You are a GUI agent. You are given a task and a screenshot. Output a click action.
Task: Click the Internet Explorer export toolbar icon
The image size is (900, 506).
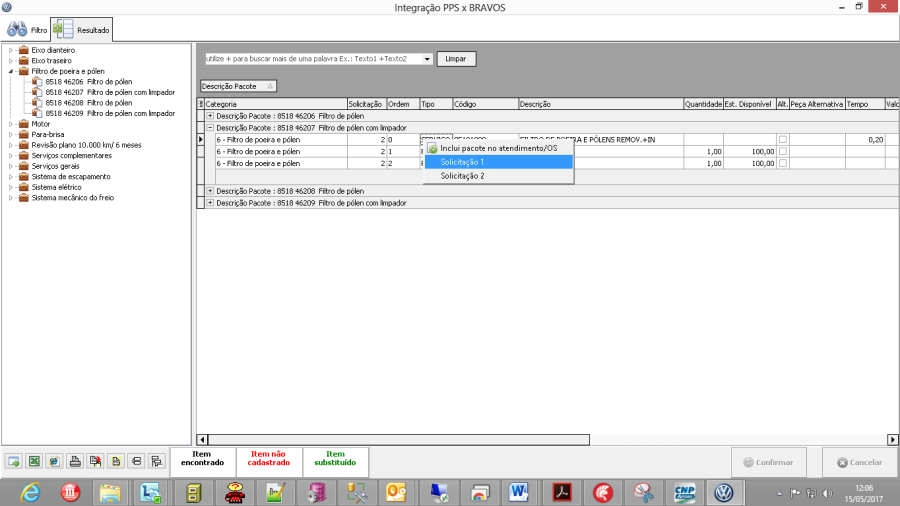coord(55,462)
